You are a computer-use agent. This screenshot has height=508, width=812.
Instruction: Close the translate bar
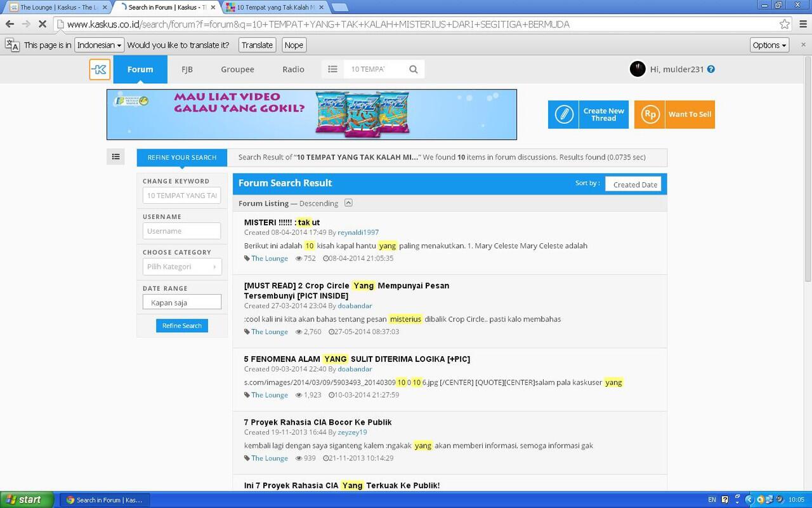tap(803, 45)
